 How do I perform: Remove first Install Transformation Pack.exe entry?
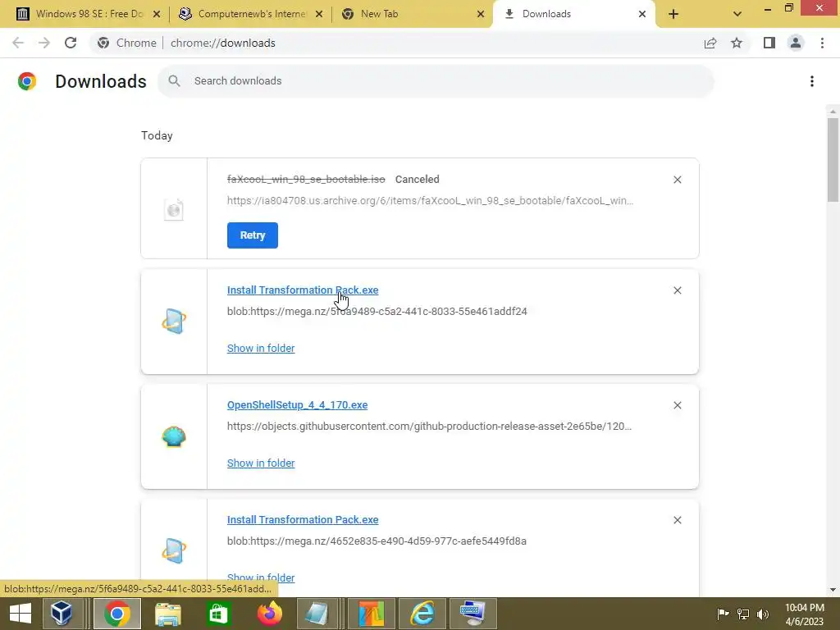pos(677,290)
